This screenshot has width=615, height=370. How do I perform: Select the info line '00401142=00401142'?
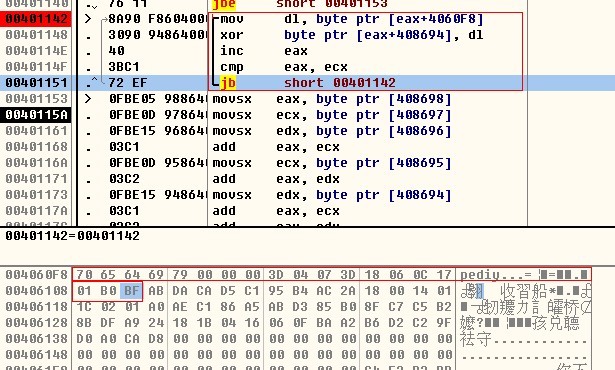point(73,236)
